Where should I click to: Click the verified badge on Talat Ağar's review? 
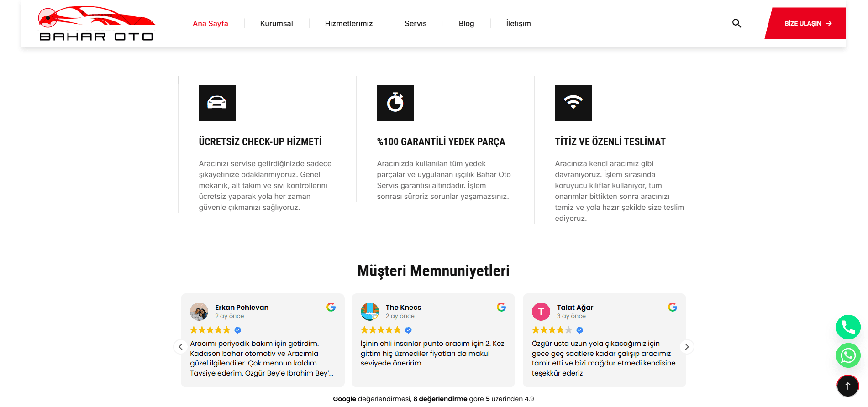[x=580, y=330]
